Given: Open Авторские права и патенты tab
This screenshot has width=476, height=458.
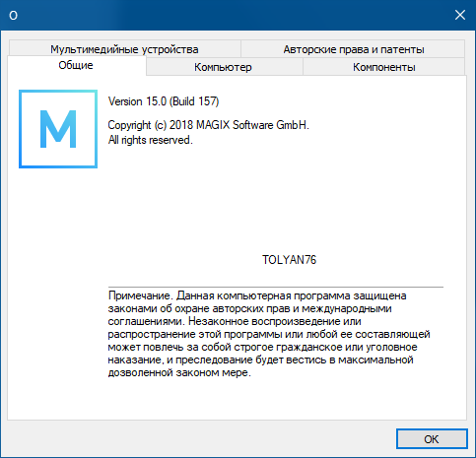Looking at the screenshot, I should (354, 49).
